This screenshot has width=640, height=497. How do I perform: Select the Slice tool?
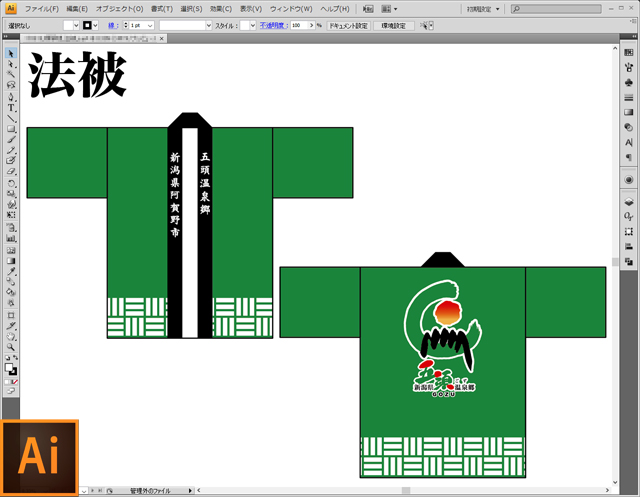11,326
